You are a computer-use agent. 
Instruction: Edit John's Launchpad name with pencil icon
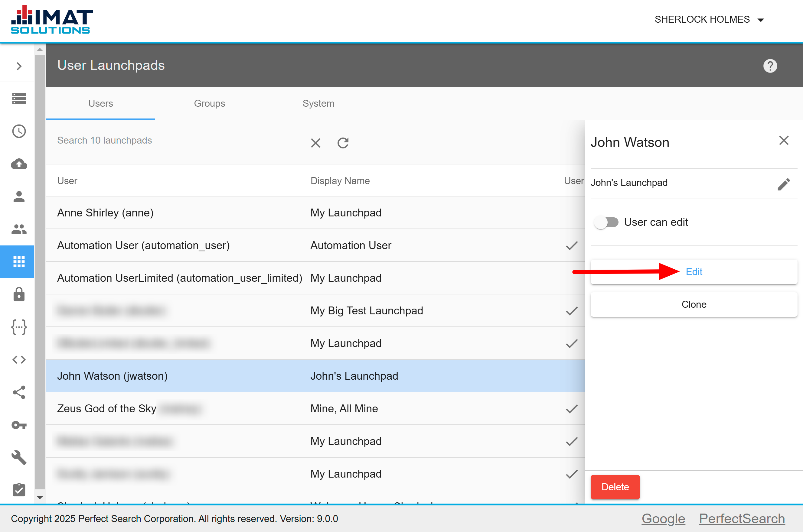784,184
